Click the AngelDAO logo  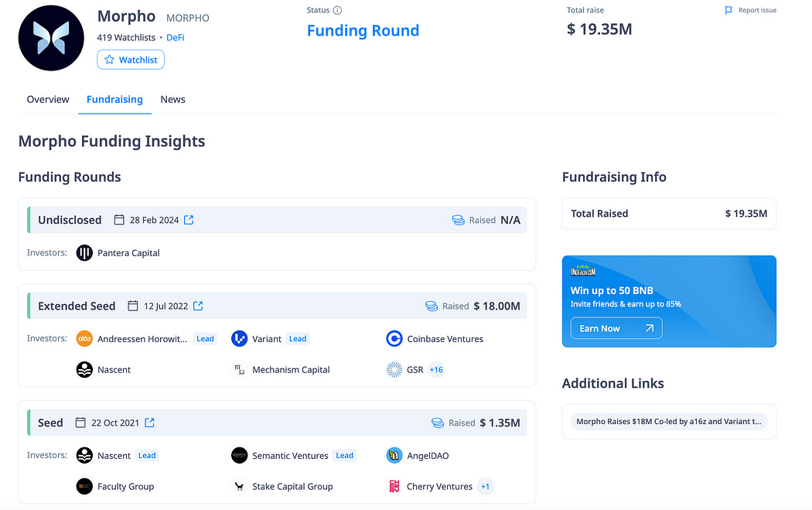click(394, 455)
